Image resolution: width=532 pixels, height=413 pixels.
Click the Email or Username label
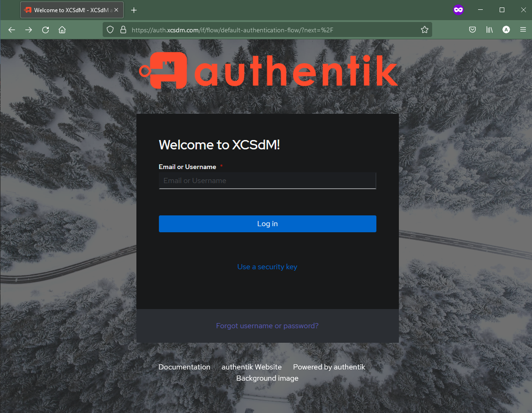coord(187,167)
